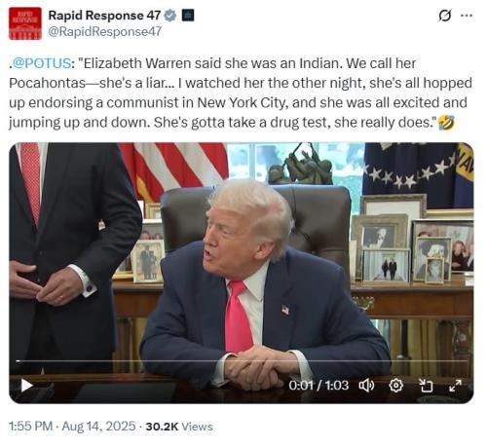Open the Rapid Response 47 profile avatar
Viewport: 487px width, 448px height.
25,23
